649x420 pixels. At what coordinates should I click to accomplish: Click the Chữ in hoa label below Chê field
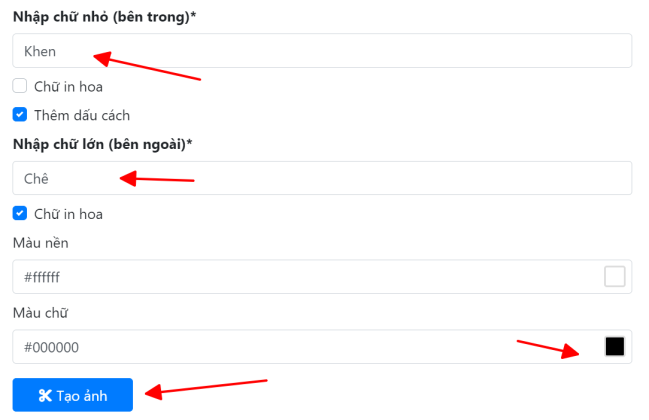click(68, 214)
